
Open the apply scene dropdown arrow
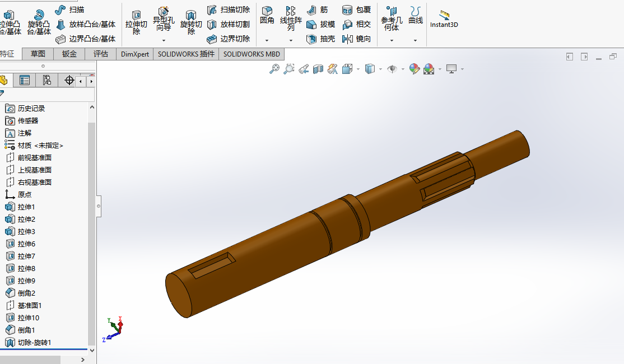click(440, 69)
